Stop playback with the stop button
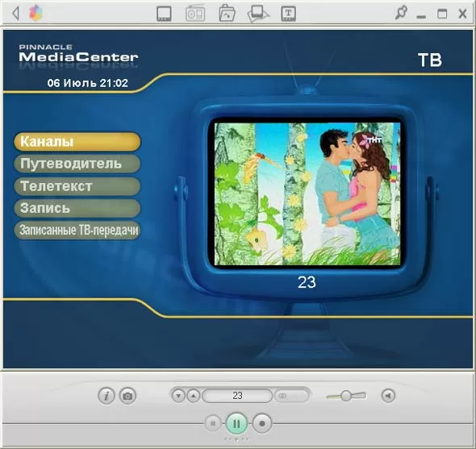 click(x=213, y=423)
